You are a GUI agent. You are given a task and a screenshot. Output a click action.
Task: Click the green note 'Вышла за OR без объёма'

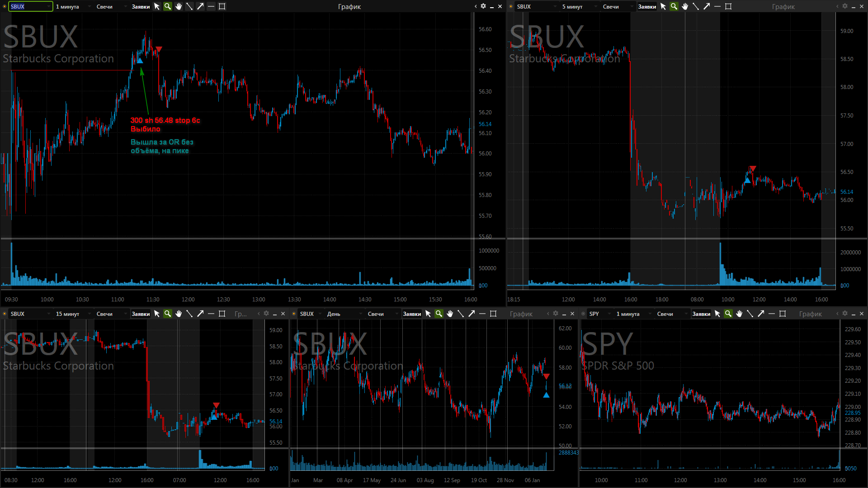[162, 146]
